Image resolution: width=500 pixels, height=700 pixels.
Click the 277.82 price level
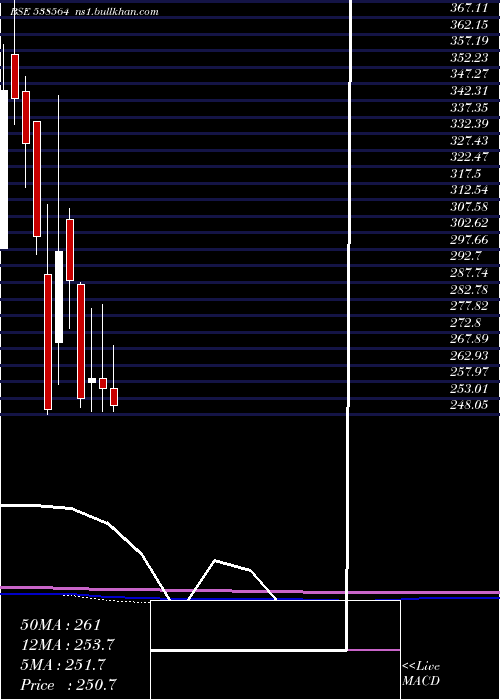tap(469, 306)
